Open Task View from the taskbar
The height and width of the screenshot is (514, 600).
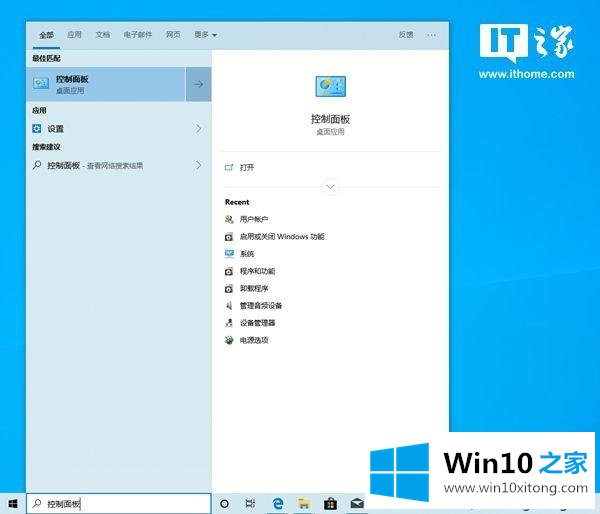coord(250,504)
